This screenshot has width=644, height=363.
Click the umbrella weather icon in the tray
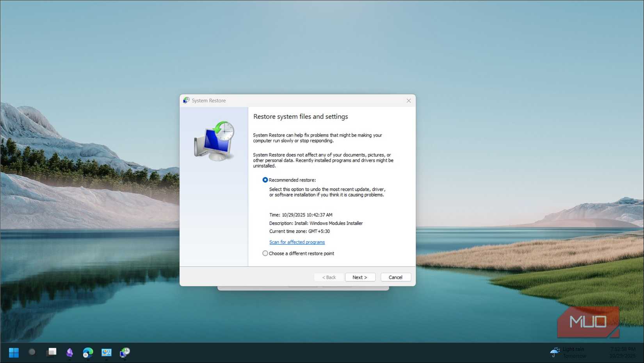555,352
